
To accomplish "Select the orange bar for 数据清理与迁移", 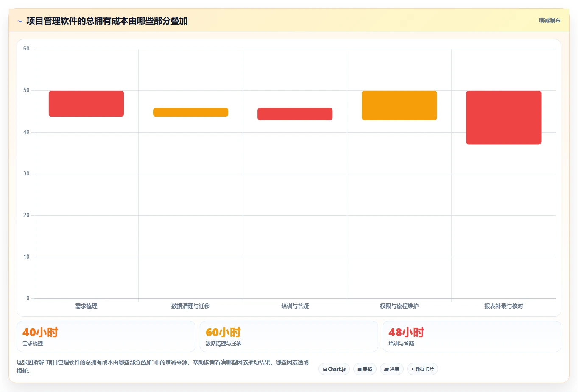I will click(190, 112).
